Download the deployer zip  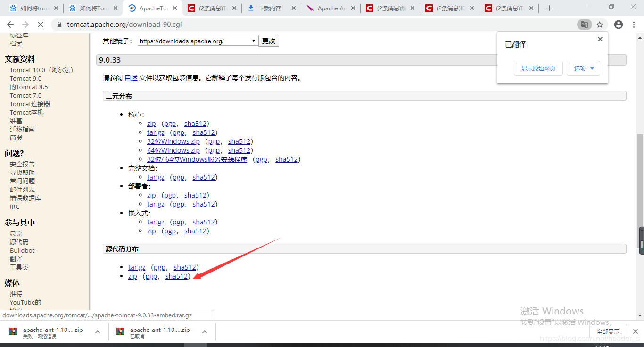[151, 195]
